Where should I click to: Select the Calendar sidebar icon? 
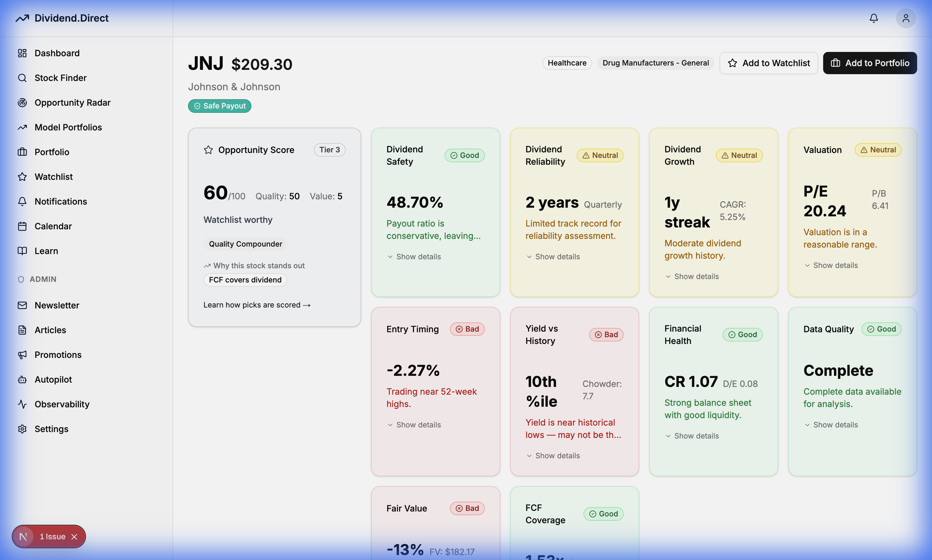22,226
